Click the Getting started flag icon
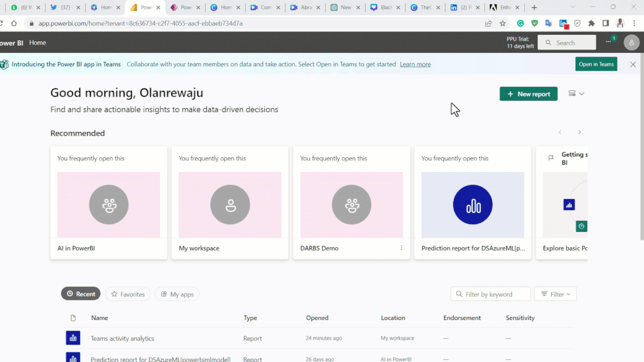This screenshot has width=644, height=362. 551,158
